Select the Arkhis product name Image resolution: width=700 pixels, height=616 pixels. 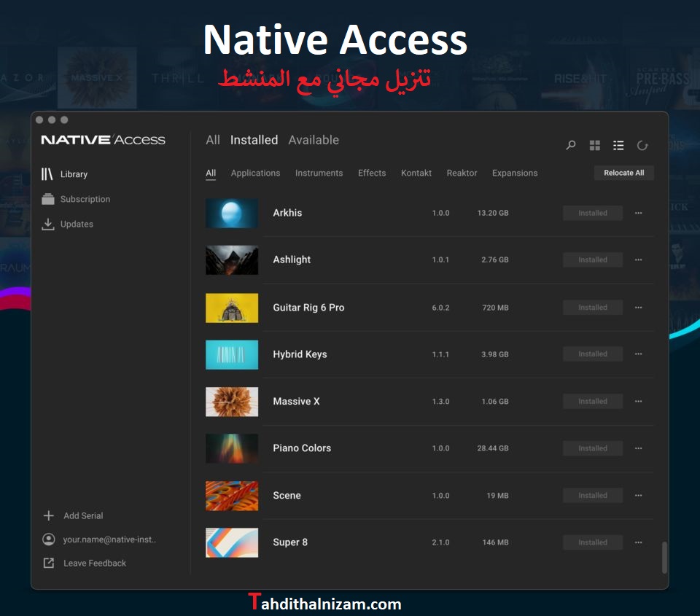(287, 213)
